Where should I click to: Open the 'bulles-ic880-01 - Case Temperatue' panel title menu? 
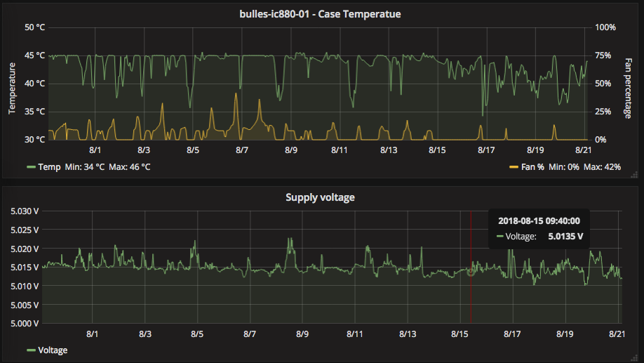click(x=320, y=14)
